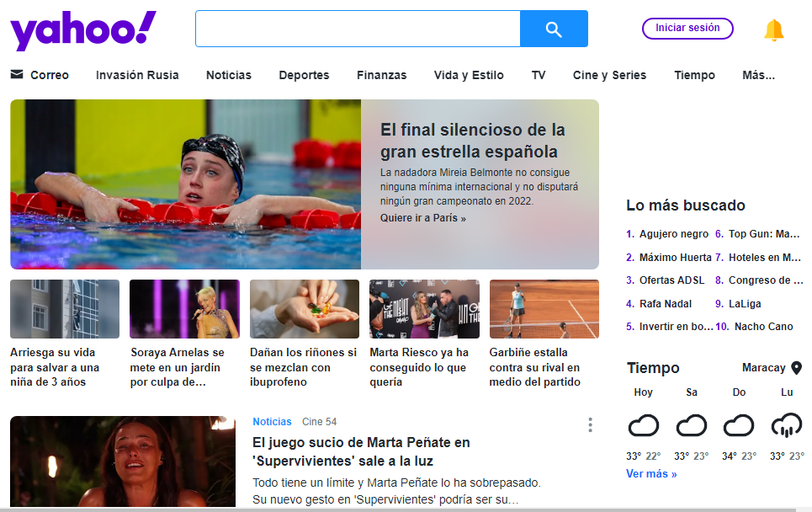Image resolution: width=812 pixels, height=512 pixels.
Task: Click trending search Agujero negro
Action: (x=674, y=234)
